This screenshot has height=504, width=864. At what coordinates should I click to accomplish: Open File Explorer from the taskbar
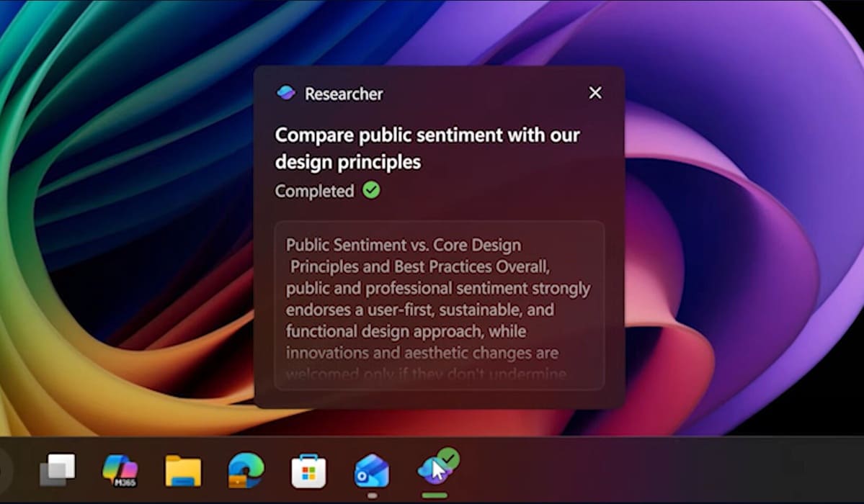(183, 471)
